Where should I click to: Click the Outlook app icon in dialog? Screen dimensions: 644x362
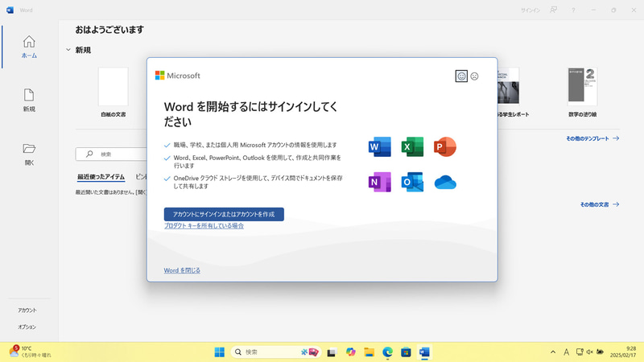412,183
